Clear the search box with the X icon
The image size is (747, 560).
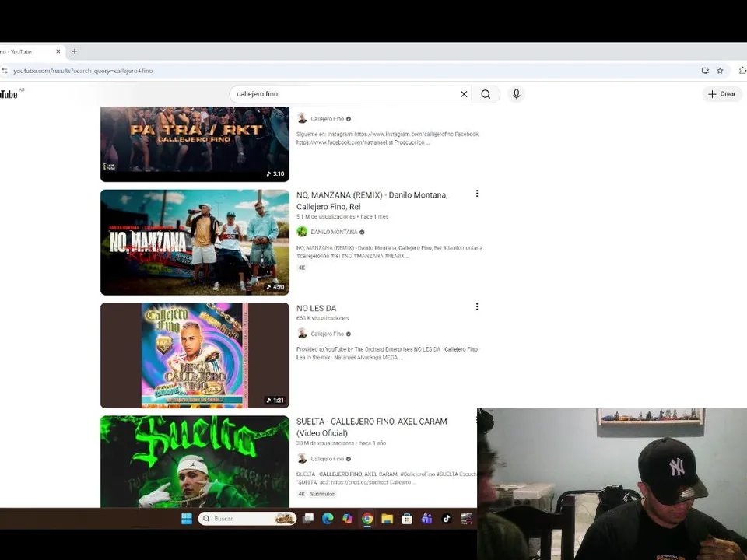pos(464,94)
